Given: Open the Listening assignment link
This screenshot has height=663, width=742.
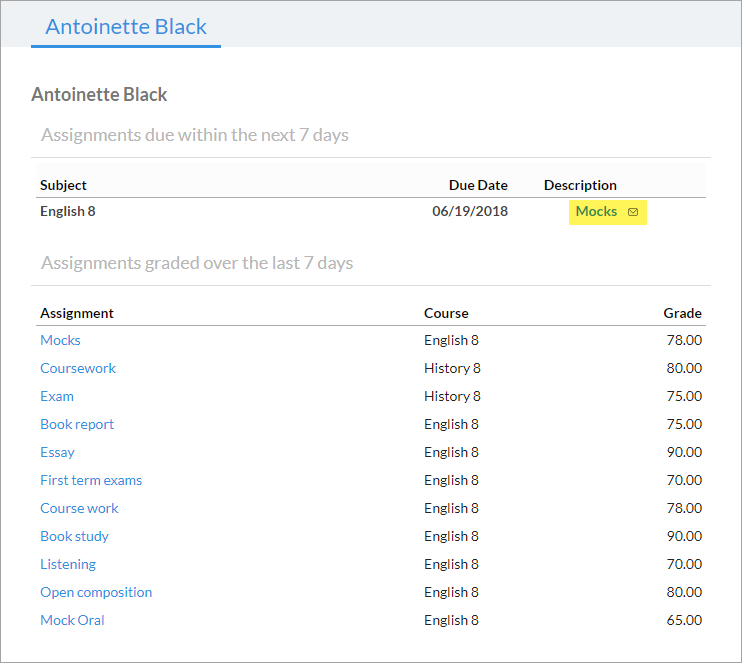Looking at the screenshot, I should coord(68,564).
